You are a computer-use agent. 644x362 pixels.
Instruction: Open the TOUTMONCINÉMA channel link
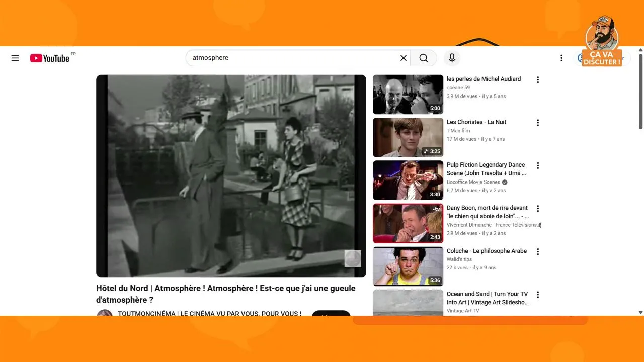(x=209, y=313)
